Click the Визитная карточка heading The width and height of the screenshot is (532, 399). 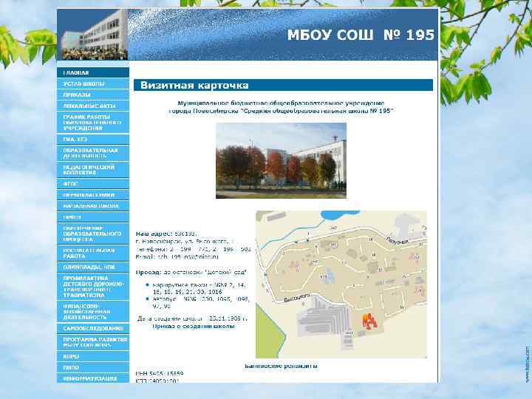[x=194, y=85]
